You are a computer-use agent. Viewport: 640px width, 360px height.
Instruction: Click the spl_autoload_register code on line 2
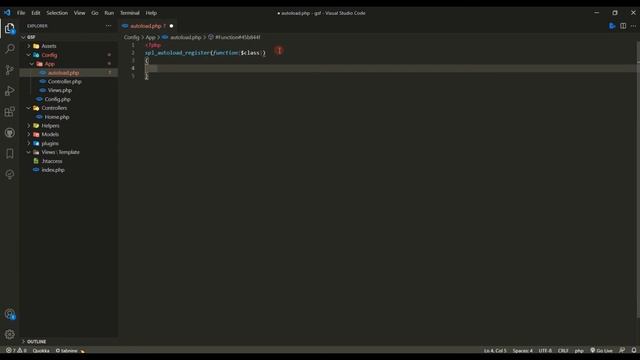pyautogui.click(x=177, y=53)
